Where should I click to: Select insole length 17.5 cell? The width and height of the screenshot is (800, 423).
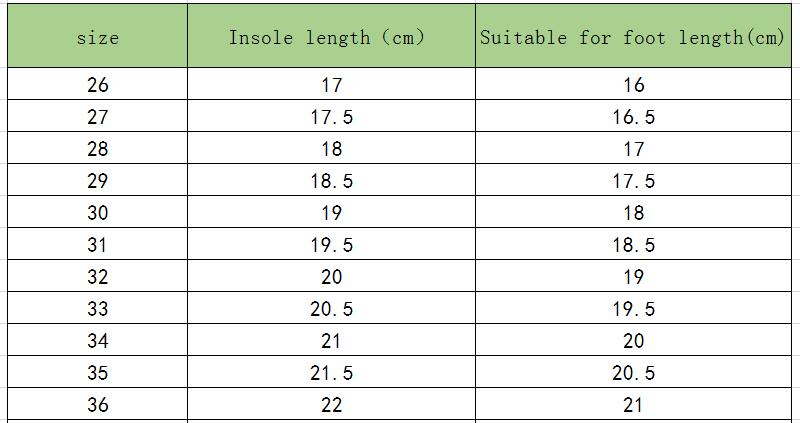[331, 117]
